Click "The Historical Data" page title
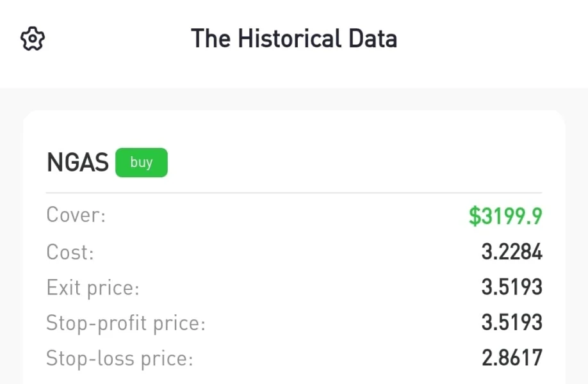This screenshot has height=384, width=588. tap(294, 39)
